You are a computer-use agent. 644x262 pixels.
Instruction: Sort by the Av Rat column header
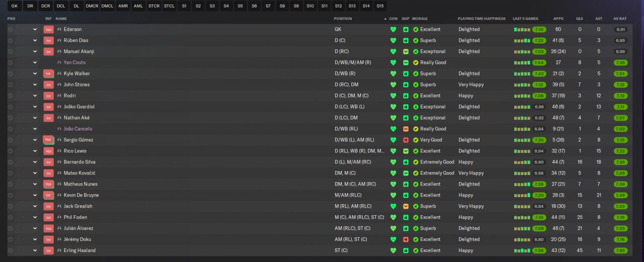[x=620, y=19]
